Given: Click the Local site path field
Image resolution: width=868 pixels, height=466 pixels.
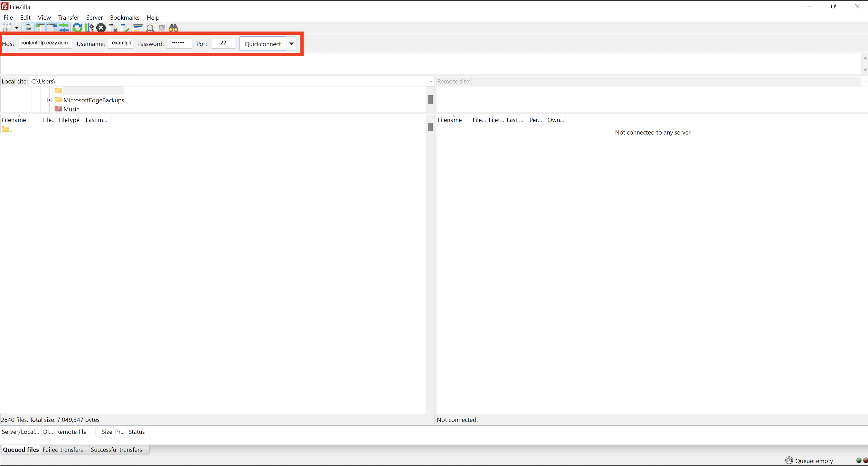Looking at the screenshot, I should pos(229,81).
